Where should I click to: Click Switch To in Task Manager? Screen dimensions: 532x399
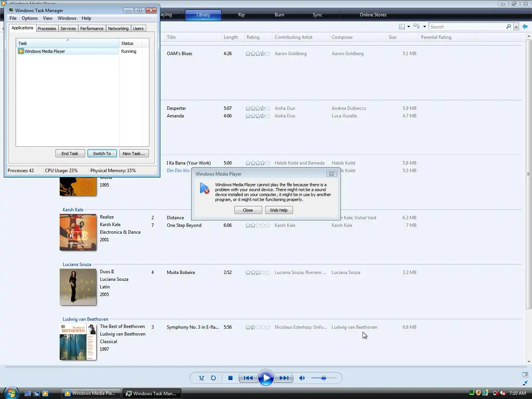coord(102,154)
